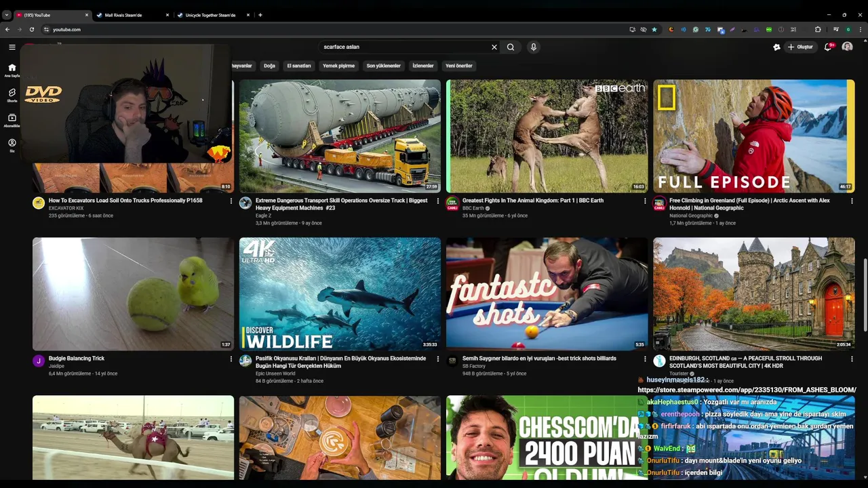Close the Unicycle Together Steam'de tab

(x=248, y=15)
